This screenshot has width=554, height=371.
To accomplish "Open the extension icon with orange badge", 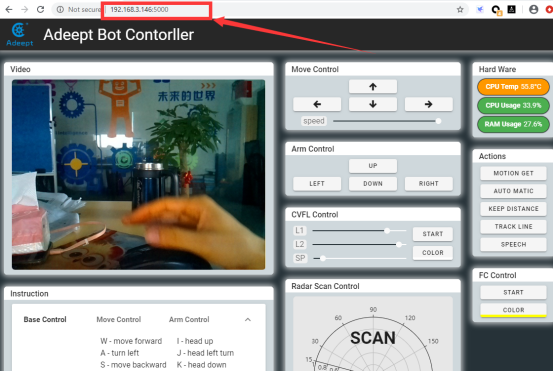I will [496, 10].
